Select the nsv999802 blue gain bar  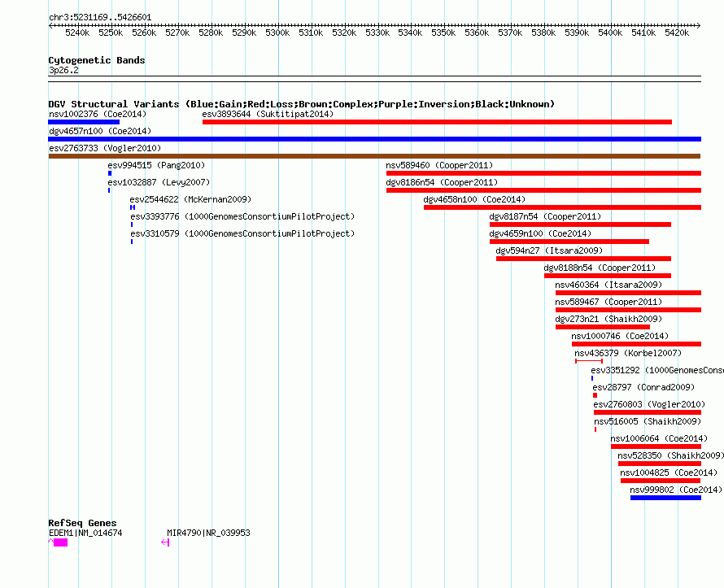click(x=665, y=498)
